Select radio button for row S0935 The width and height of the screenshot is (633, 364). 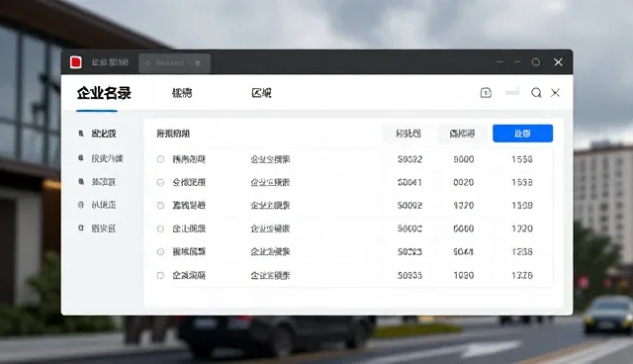160,276
